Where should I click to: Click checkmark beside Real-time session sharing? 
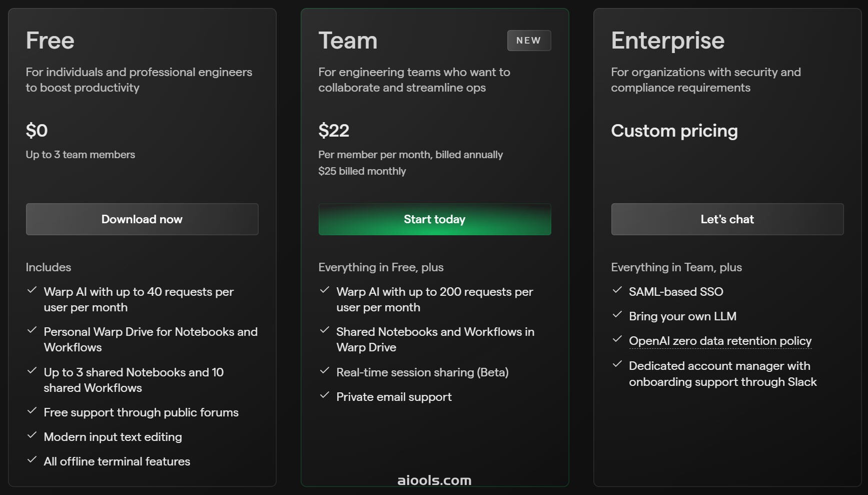325,370
